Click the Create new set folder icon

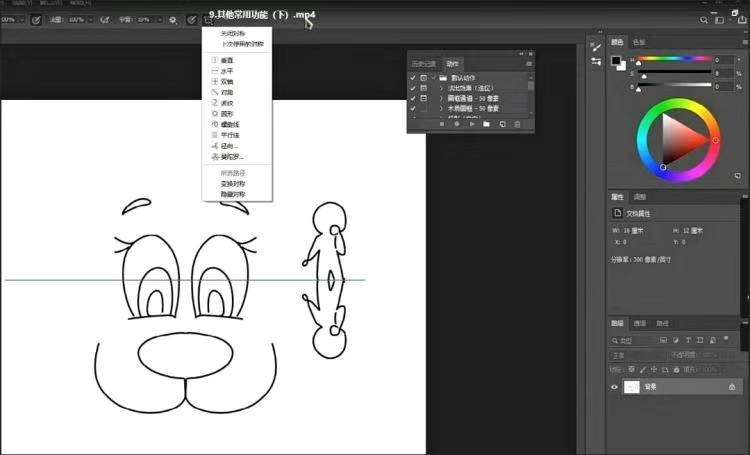[x=486, y=124]
